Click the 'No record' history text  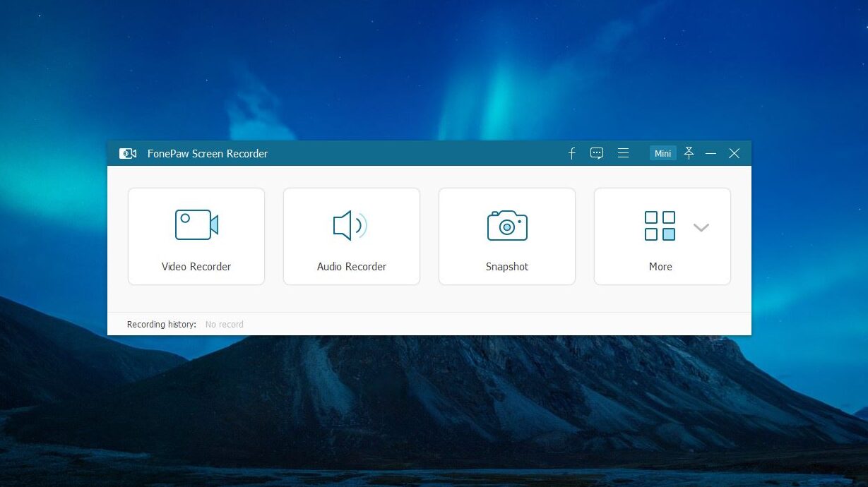pyautogui.click(x=225, y=325)
